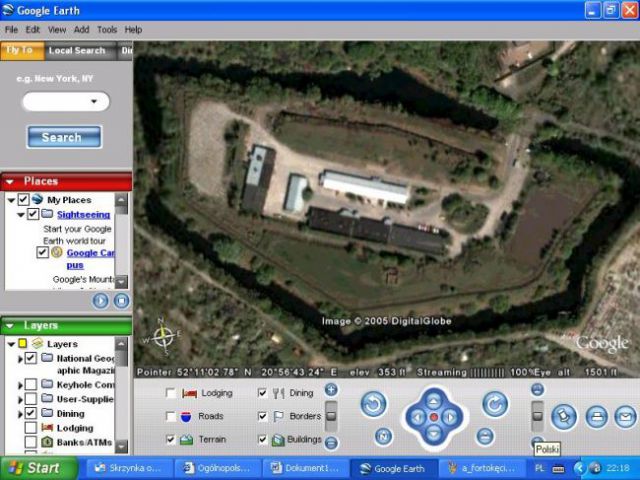Click the Search button

click(64, 137)
